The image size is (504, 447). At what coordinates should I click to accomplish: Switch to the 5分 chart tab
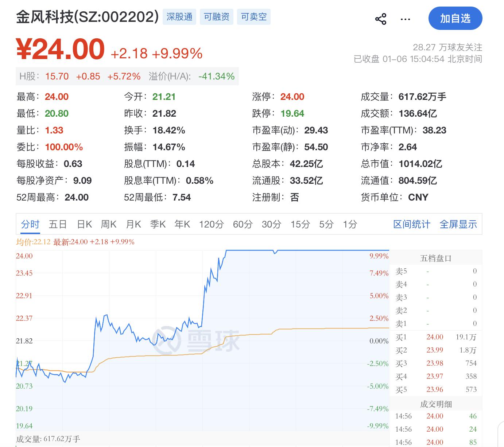point(326,224)
